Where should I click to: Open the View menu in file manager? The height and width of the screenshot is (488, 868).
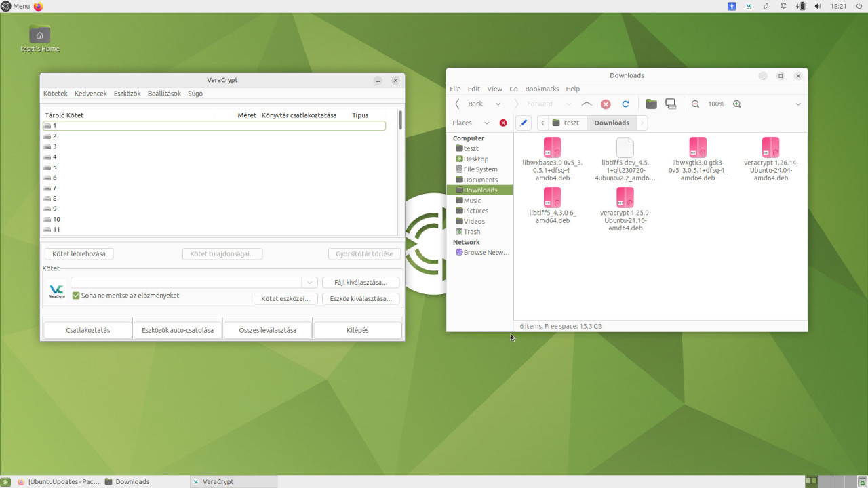(495, 89)
